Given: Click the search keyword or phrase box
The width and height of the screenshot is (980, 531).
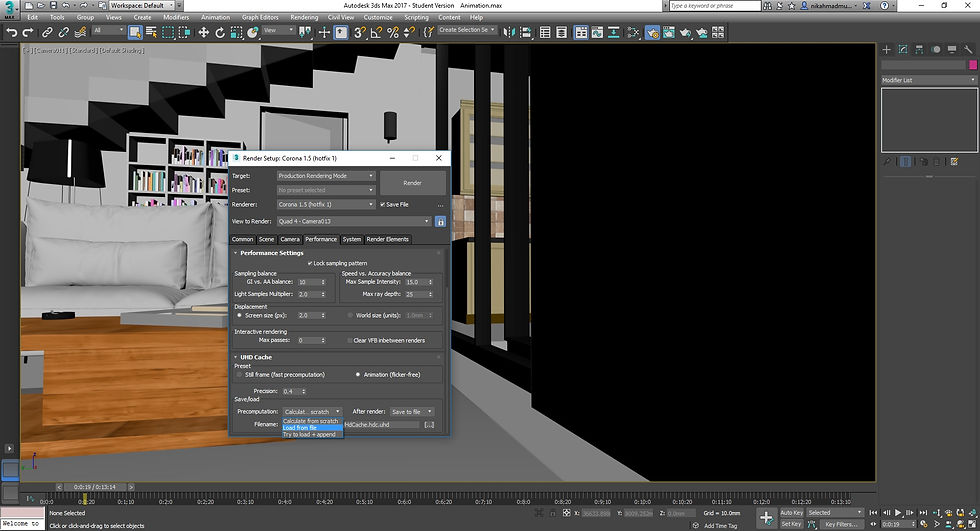Looking at the screenshot, I should tap(715, 6).
